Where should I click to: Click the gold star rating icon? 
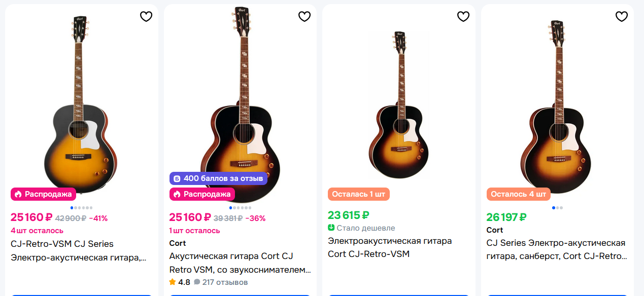[x=173, y=282]
